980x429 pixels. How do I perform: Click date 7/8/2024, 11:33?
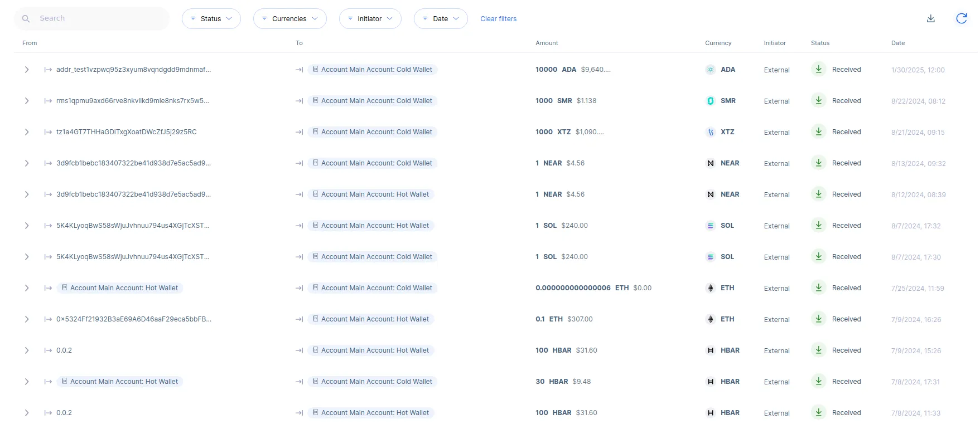click(x=916, y=413)
